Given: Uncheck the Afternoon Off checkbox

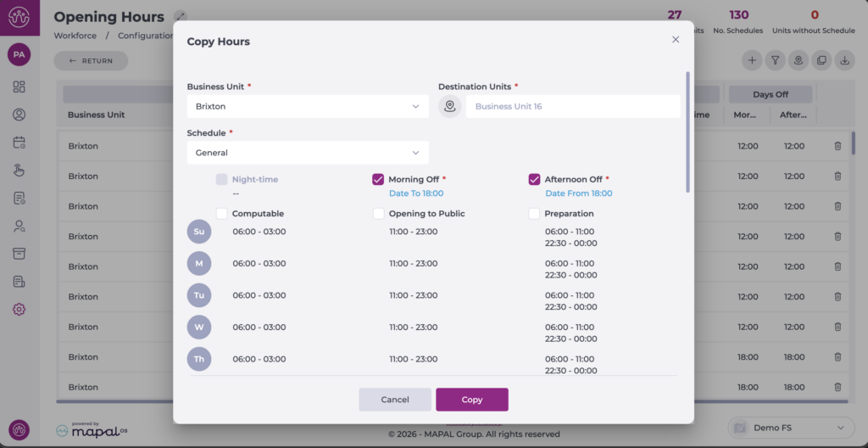Looking at the screenshot, I should [x=534, y=179].
